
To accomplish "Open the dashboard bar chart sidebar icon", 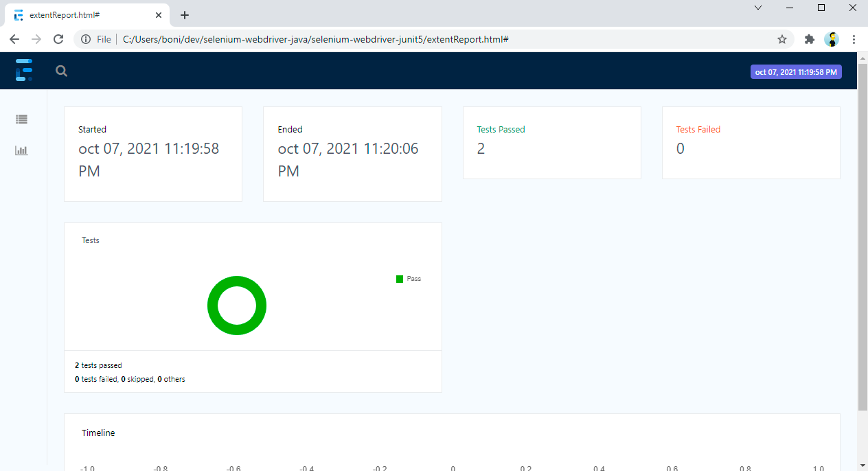I will [22, 150].
